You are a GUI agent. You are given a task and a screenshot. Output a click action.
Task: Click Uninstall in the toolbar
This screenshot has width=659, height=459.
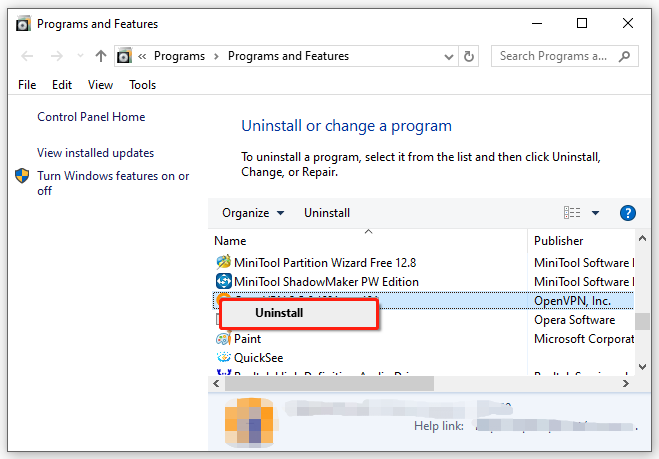pyautogui.click(x=327, y=213)
